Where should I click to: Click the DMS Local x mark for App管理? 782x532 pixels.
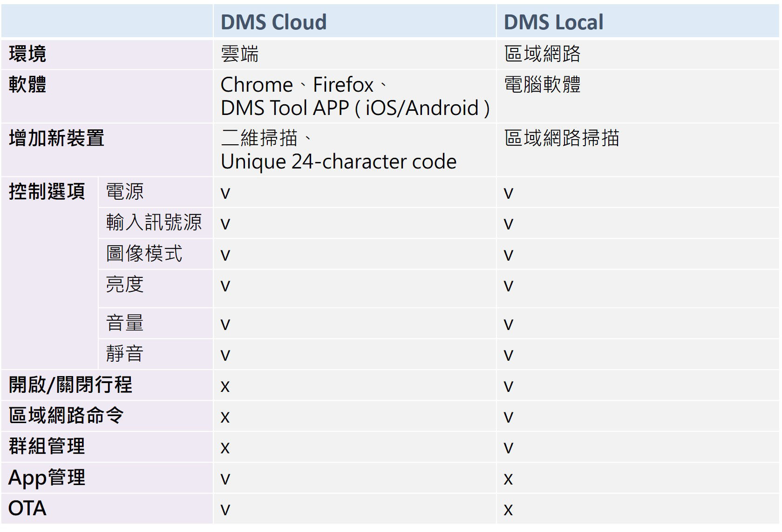[509, 479]
